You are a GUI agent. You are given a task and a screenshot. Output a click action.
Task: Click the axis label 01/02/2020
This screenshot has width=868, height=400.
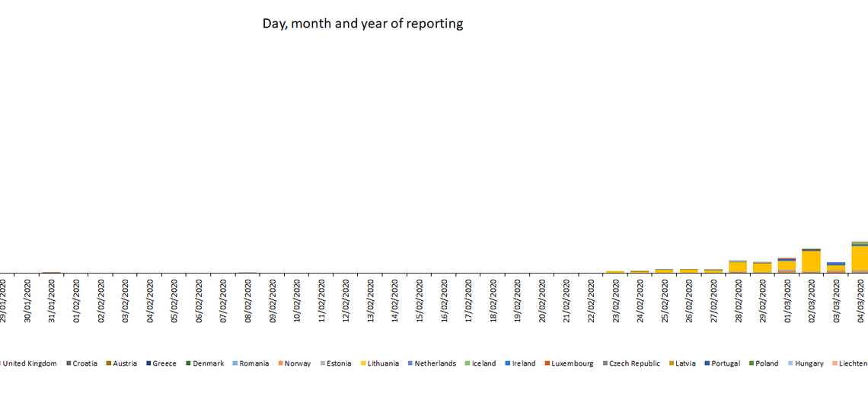(x=76, y=301)
